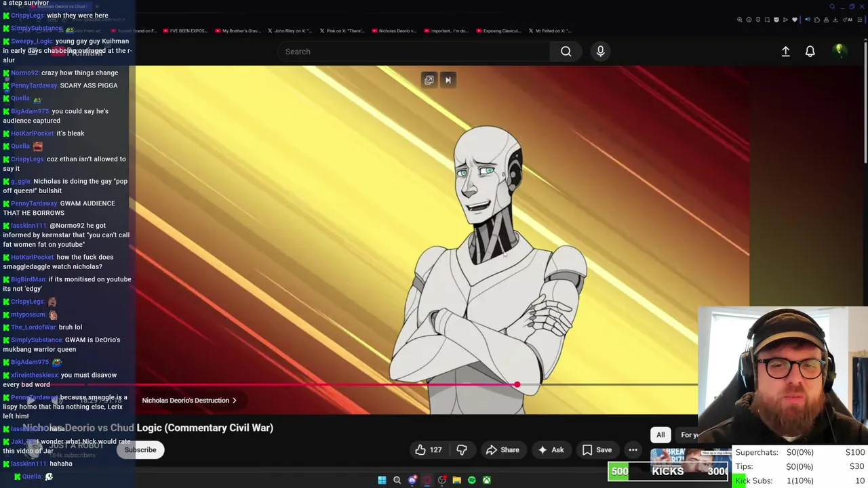The image size is (868, 488).
Task: Open Windows taskbar search
Action: pos(397,481)
